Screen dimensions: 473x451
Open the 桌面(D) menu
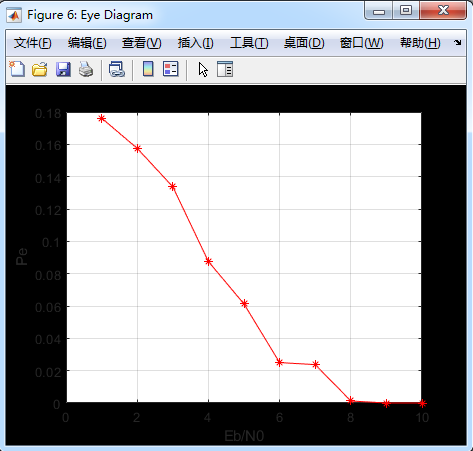[x=304, y=43]
